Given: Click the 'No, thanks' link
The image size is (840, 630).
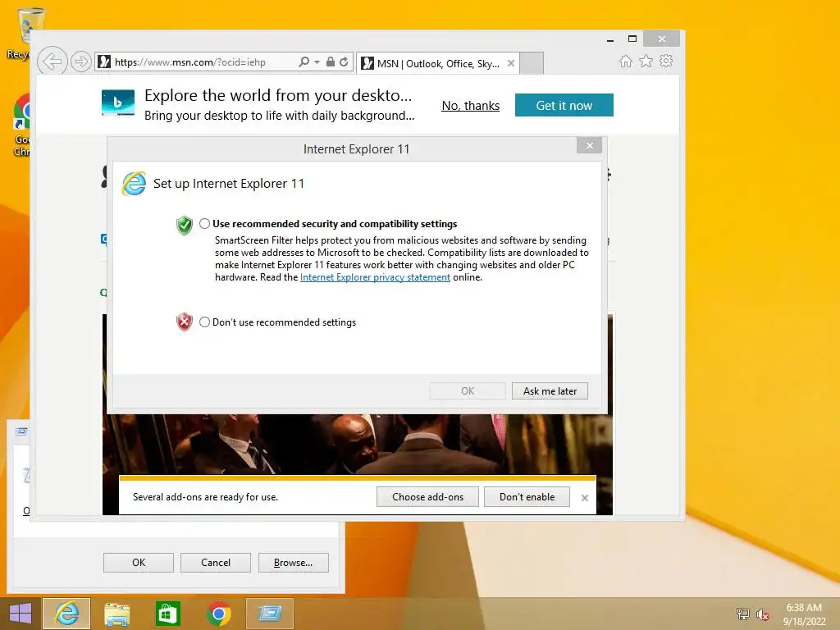Looking at the screenshot, I should click(470, 106).
